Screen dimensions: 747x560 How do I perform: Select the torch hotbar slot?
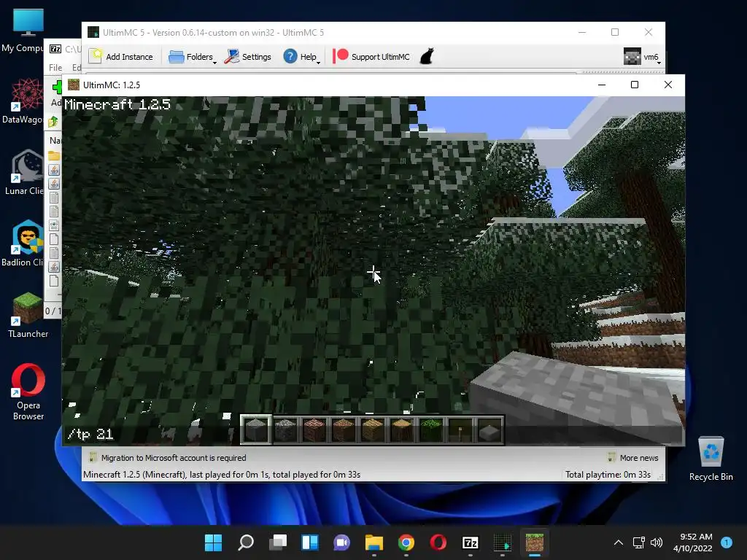(x=460, y=430)
